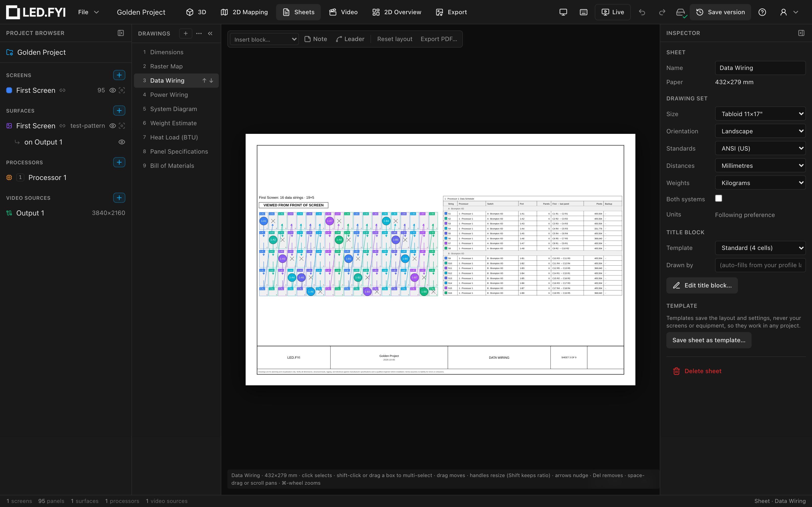The image size is (812, 507).
Task: Focus on First Screen in Screens list
Action: pyautogui.click(x=122, y=90)
